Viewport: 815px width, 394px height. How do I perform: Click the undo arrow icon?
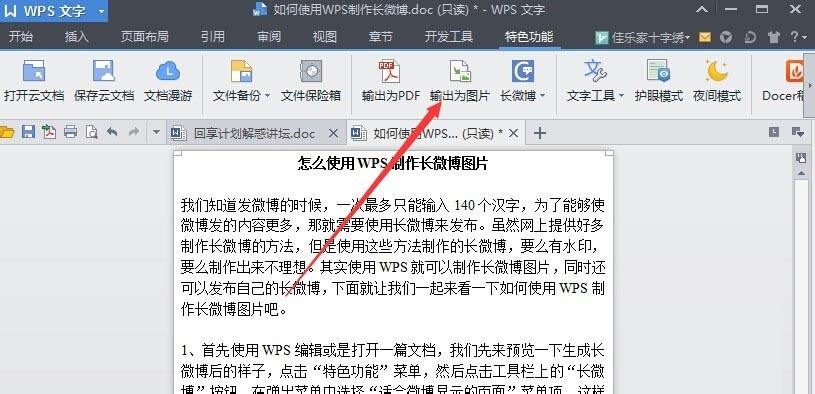(x=112, y=132)
